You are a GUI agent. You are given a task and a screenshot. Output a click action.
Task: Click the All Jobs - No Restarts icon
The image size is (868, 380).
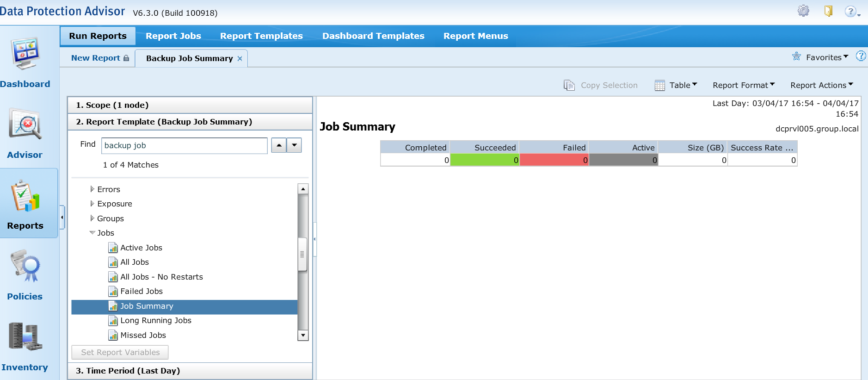[x=113, y=277]
